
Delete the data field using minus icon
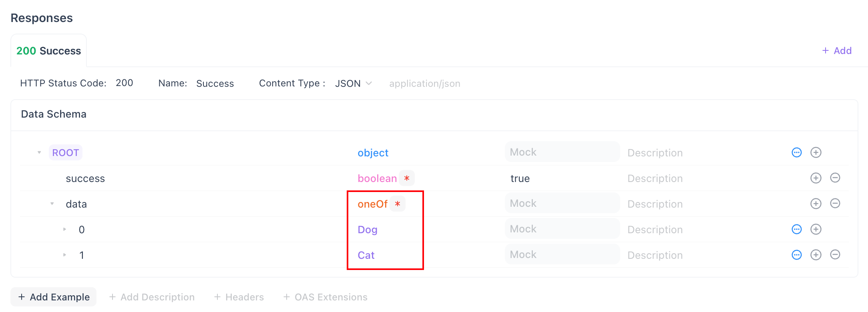tap(836, 204)
